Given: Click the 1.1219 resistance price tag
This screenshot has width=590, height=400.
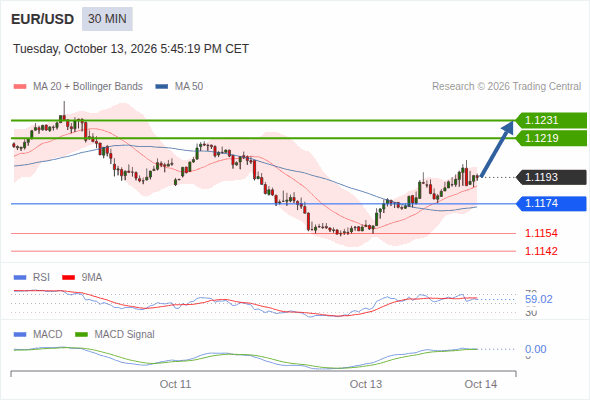Looking at the screenshot, I should (x=551, y=138).
